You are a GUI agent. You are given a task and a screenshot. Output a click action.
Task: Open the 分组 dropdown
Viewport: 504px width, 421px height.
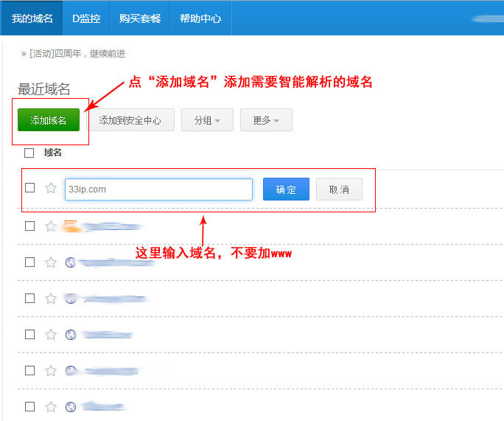click(207, 120)
